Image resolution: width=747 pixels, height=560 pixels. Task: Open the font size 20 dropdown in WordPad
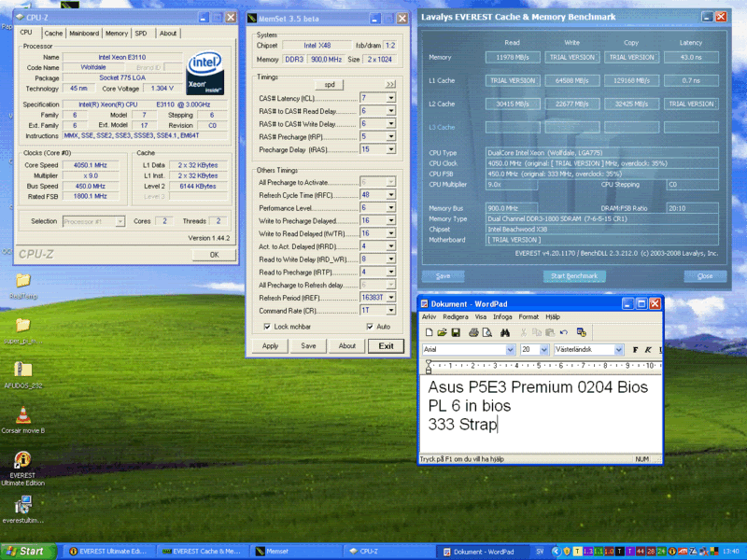pos(544,349)
